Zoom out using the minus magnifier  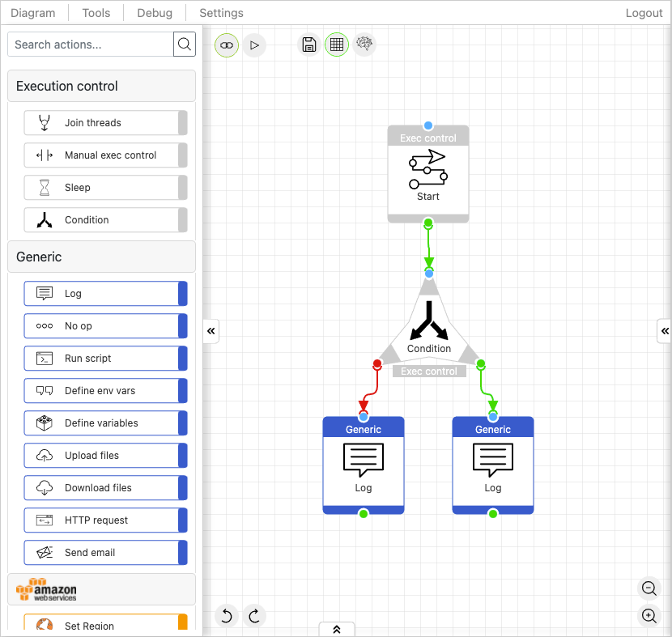649,588
